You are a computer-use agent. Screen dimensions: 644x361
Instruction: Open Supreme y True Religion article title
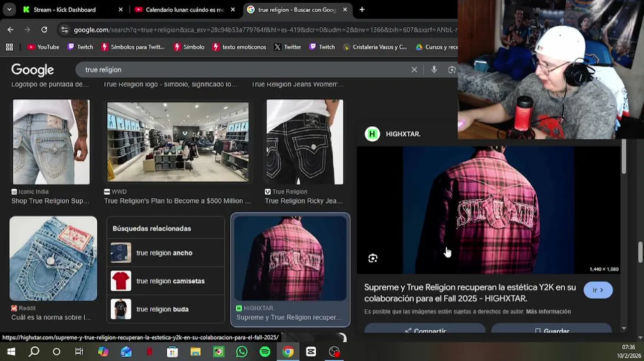470,293
